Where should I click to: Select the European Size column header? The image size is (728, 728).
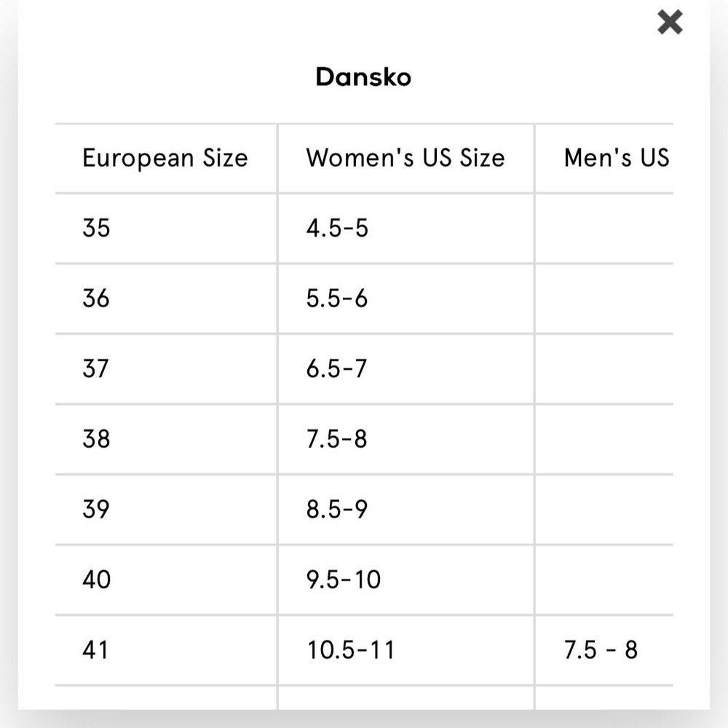coord(165,158)
